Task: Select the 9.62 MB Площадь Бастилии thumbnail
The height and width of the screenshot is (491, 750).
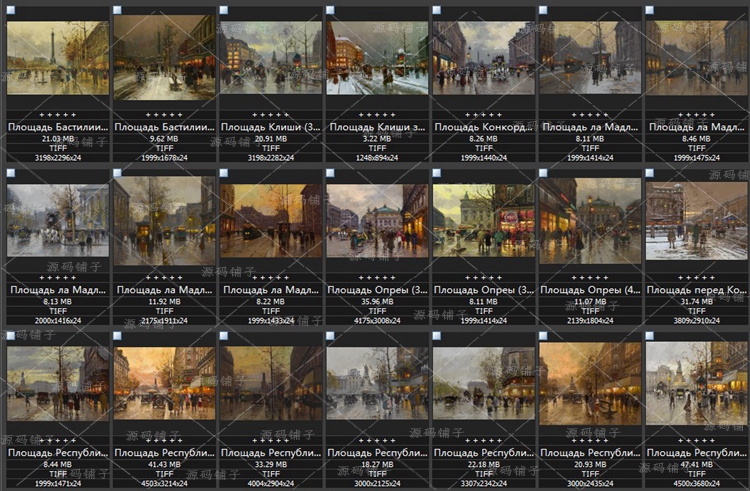Action: point(165,57)
